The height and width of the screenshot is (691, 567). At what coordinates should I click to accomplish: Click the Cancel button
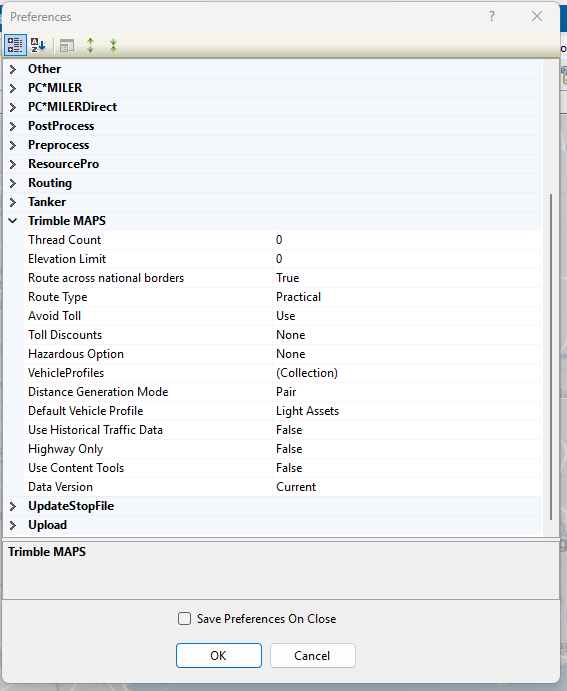coord(313,655)
